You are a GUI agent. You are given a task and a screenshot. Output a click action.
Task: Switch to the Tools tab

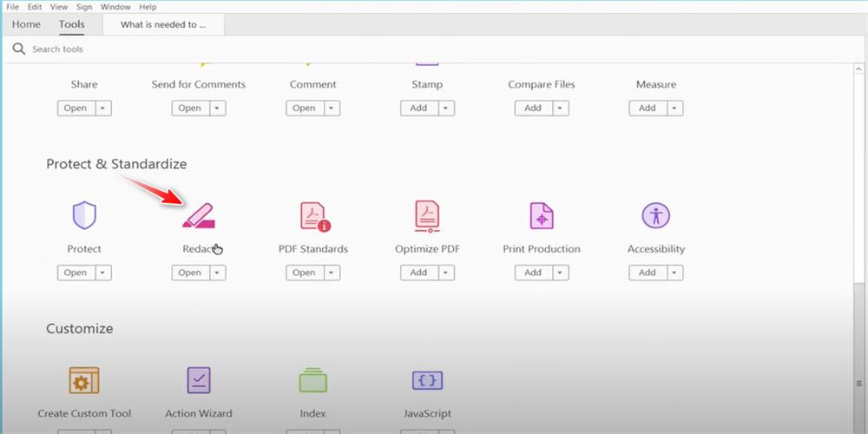coord(72,24)
